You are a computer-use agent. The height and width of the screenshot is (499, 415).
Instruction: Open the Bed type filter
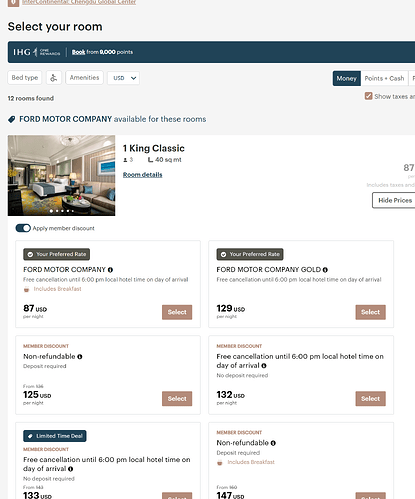point(25,78)
